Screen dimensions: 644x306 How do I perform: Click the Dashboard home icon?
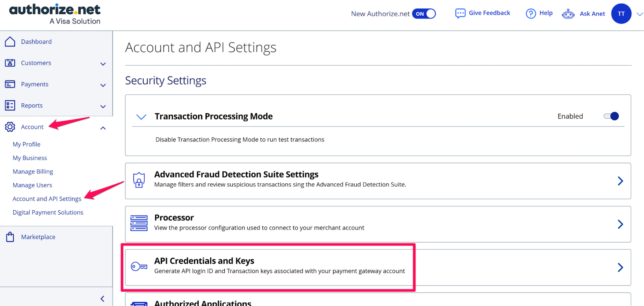10,42
